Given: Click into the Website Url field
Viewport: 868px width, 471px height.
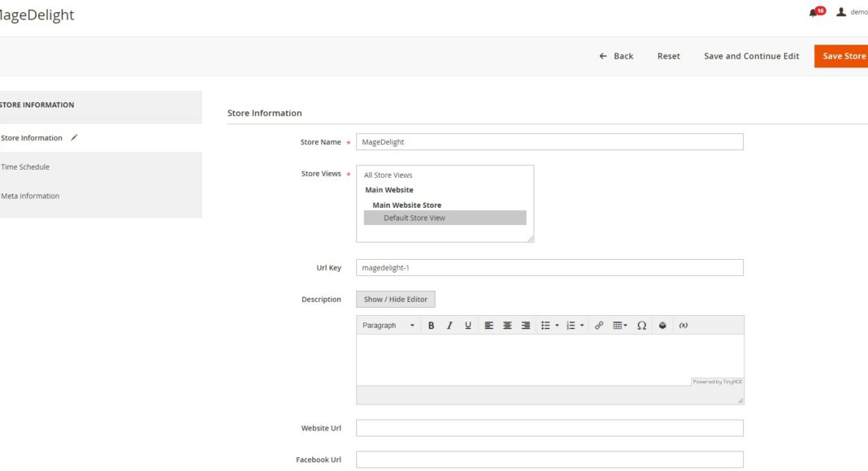Looking at the screenshot, I should pos(549,428).
